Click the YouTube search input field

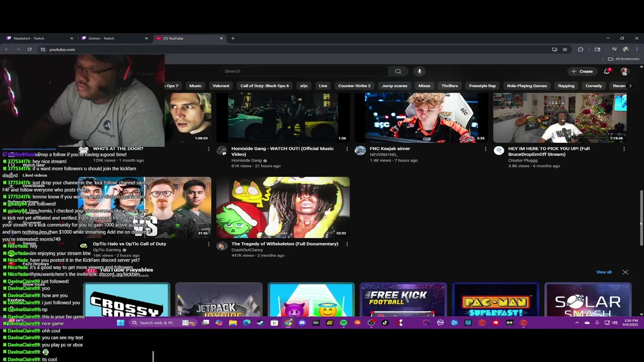click(x=303, y=71)
